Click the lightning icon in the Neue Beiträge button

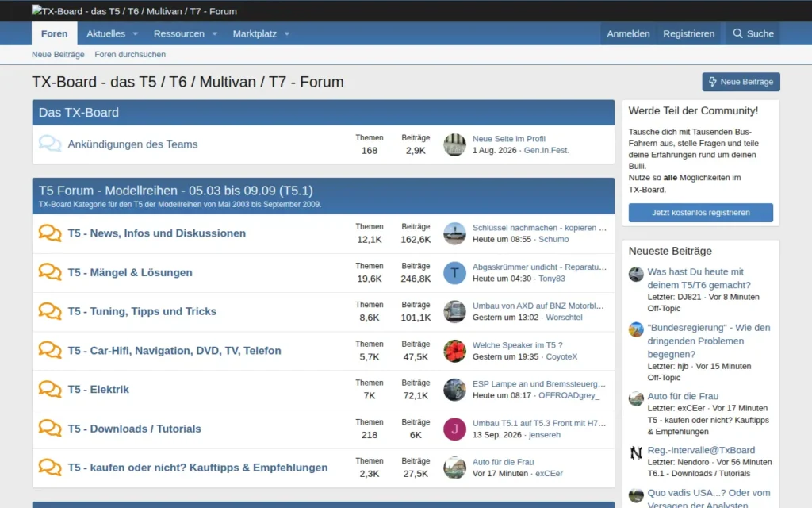pos(713,82)
